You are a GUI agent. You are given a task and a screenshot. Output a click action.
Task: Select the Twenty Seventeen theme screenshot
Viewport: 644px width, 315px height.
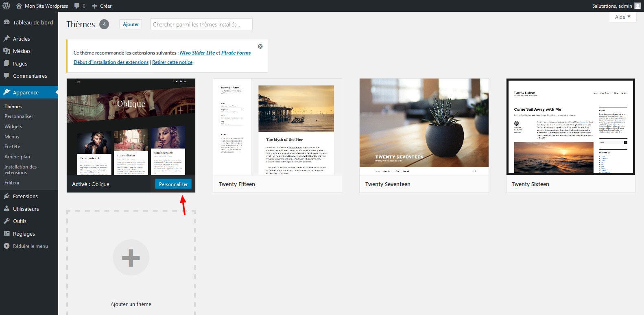(x=424, y=127)
